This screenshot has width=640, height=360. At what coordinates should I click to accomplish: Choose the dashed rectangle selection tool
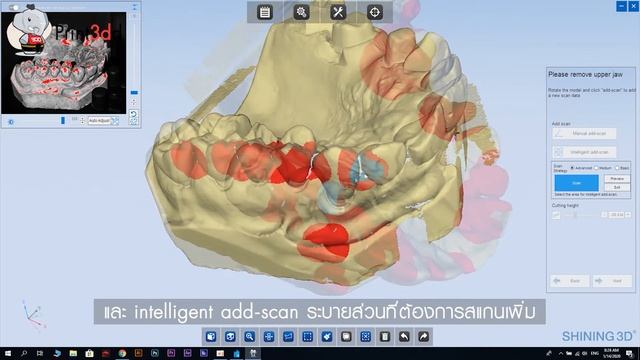[x=307, y=337]
